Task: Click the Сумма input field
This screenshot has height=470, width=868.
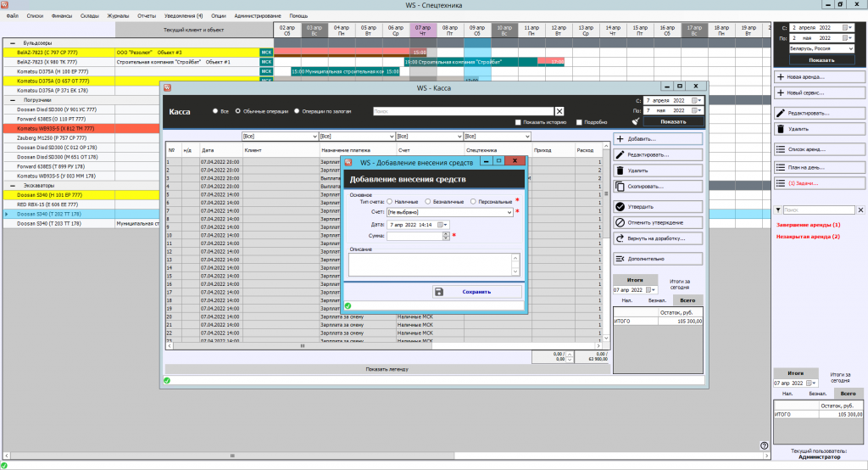Action: tap(415, 236)
